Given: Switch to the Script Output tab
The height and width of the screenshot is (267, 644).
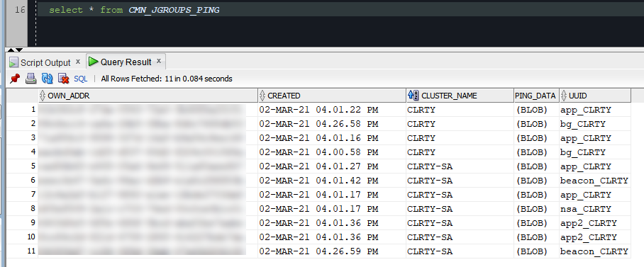Looking at the screenshot, I should 45,62.
